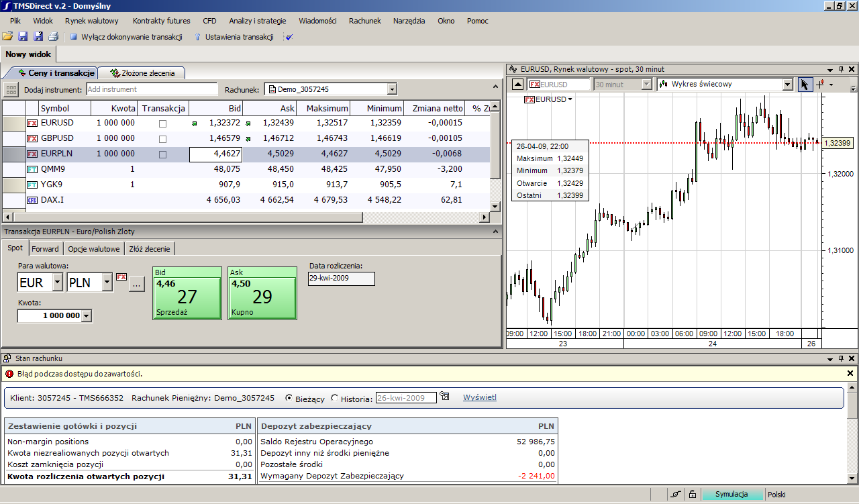Check the Transakcja box for EURPLN
Image resolution: width=859 pixels, height=504 pixels.
[162, 154]
